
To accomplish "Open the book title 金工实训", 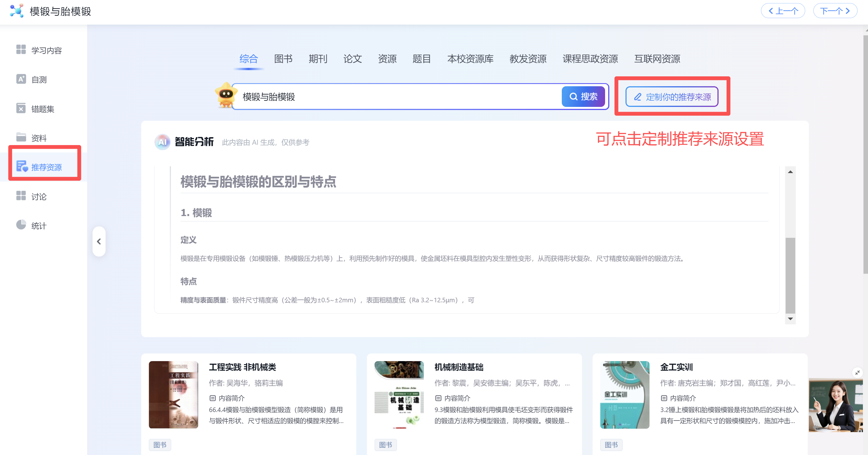I will click(x=676, y=367).
